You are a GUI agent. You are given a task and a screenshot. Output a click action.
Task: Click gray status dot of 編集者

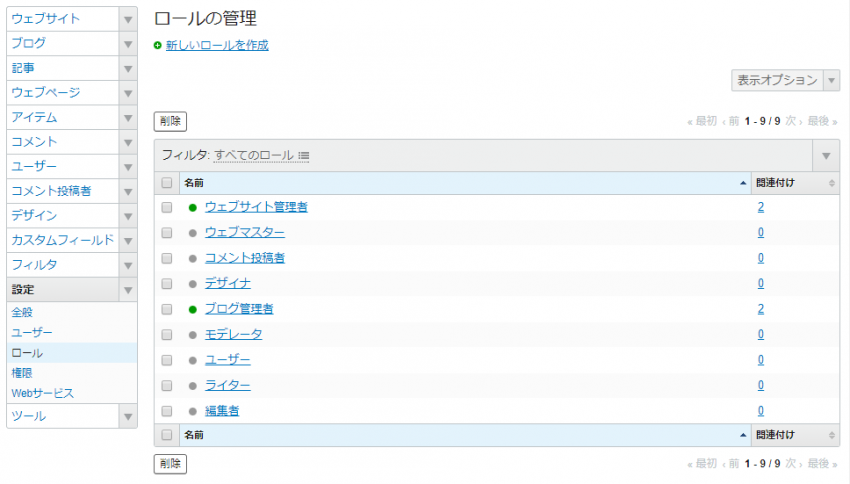point(192,411)
